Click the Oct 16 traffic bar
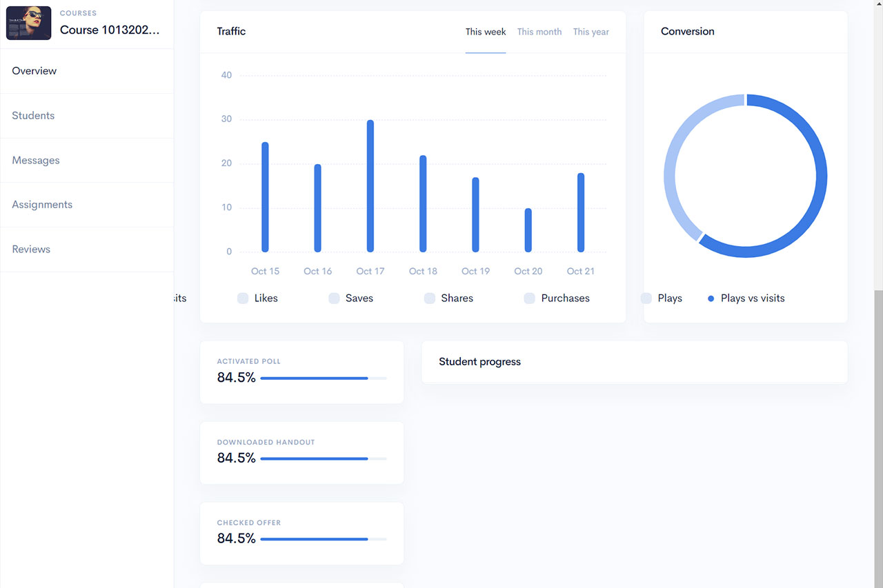The width and height of the screenshot is (883, 588). 318,208
